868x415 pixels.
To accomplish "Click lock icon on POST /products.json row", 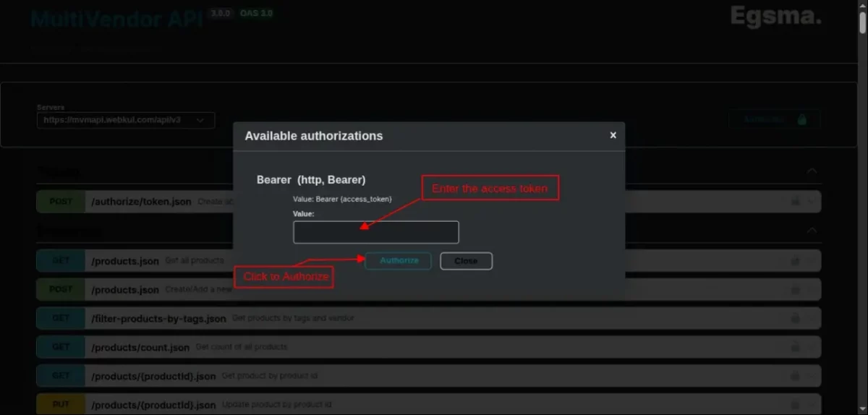I will (795, 289).
